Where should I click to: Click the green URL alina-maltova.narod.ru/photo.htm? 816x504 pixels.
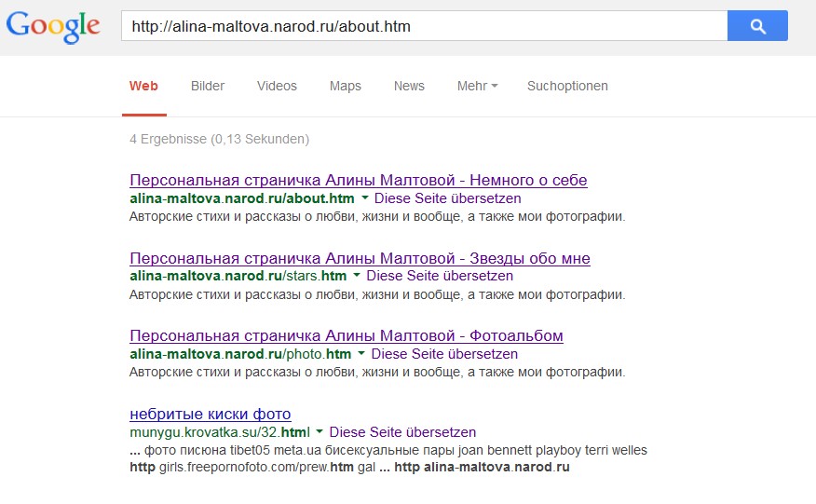click(240, 354)
